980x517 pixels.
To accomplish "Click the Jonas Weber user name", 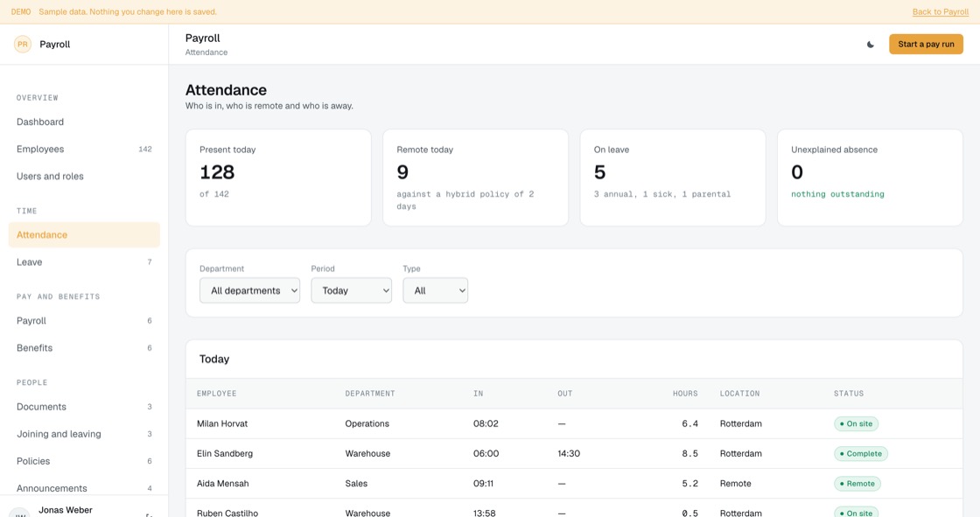I will click(x=66, y=510).
